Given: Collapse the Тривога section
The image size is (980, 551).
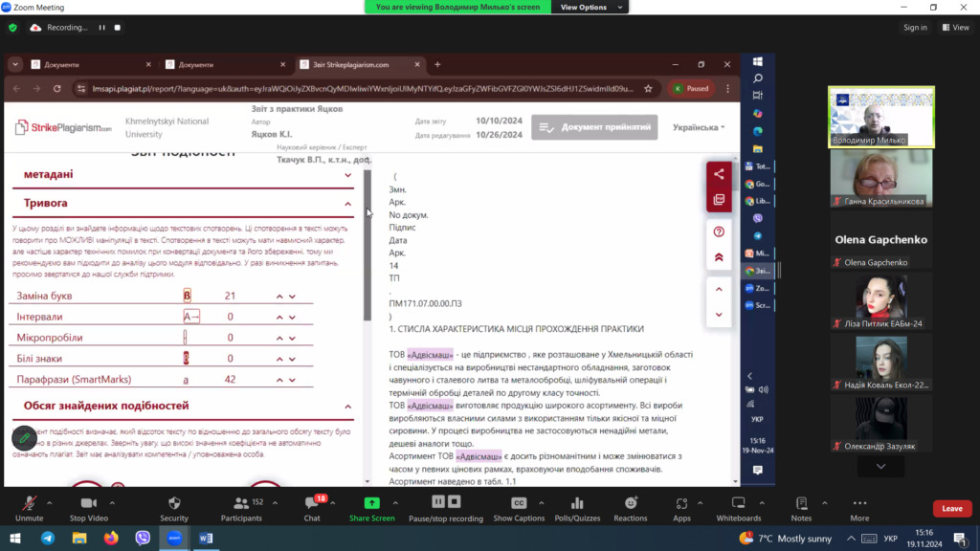Looking at the screenshot, I should 348,204.
